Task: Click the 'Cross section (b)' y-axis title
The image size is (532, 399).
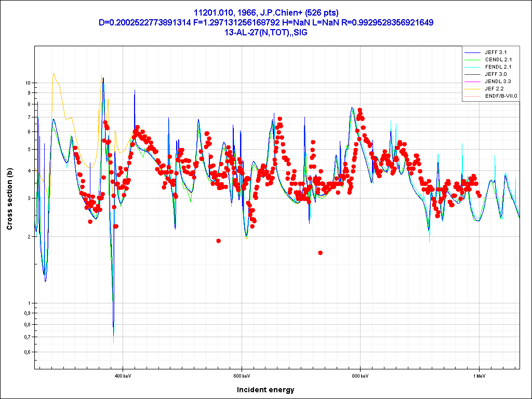Action: pos(9,199)
